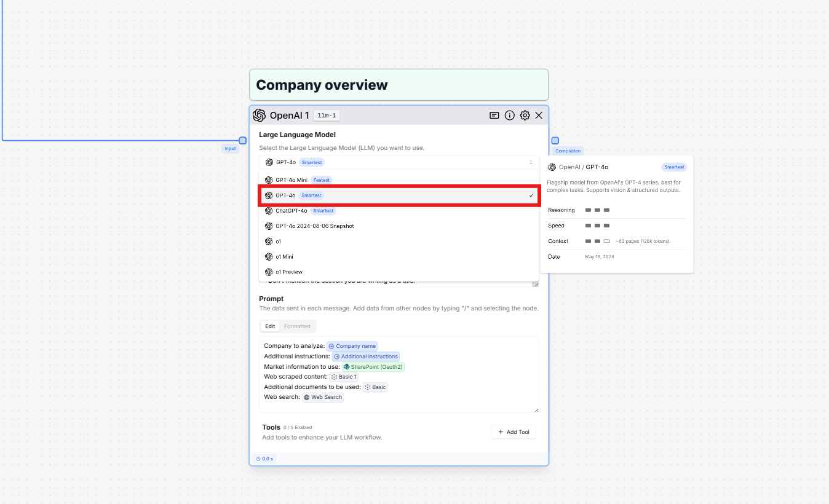
Task: Click the llm-1 identifier badge
Action: point(327,116)
